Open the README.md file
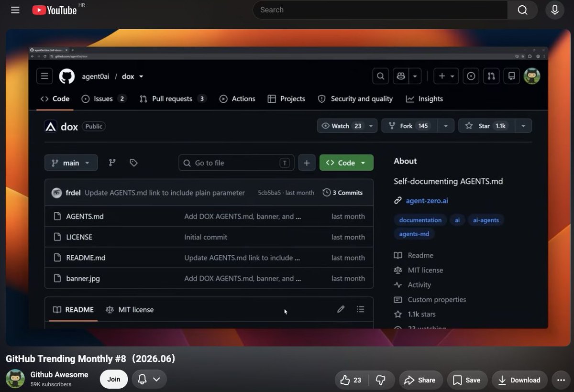Image resolution: width=574 pixels, height=392 pixels. point(86,258)
